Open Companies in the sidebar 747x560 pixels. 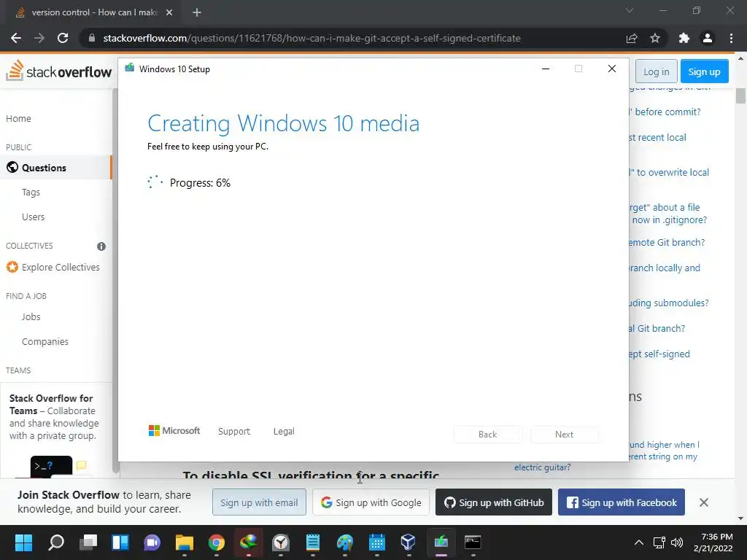pyautogui.click(x=45, y=342)
